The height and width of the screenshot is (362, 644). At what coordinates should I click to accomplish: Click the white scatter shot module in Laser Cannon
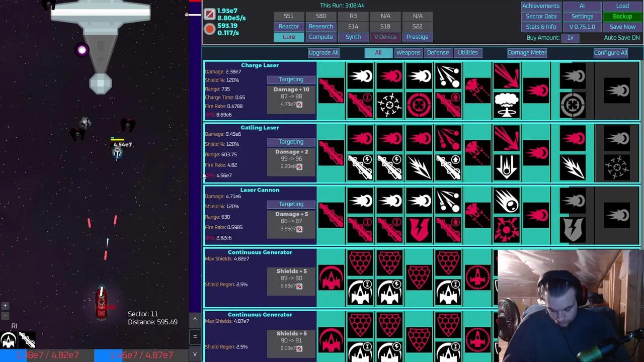pos(448,201)
